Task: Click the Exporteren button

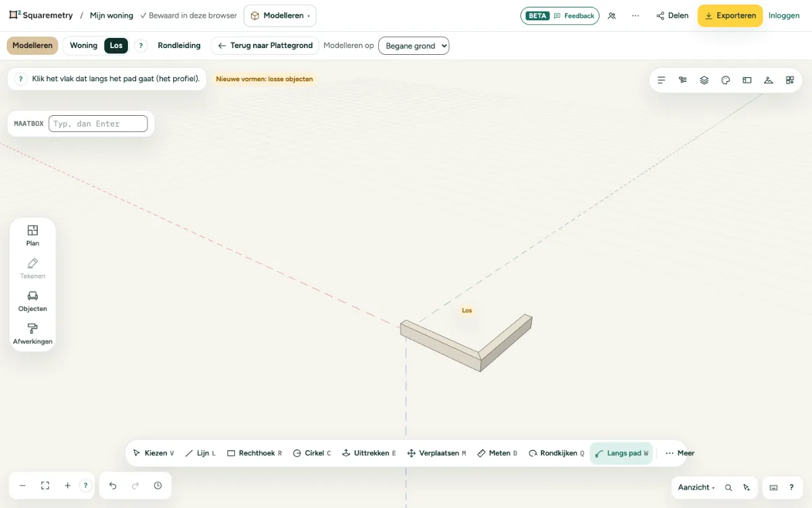Action: pos(730,16)
